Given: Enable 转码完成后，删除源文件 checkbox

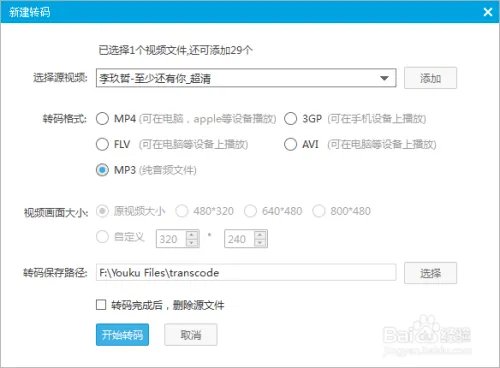Looking at the screenshot, I should [101, 305].
